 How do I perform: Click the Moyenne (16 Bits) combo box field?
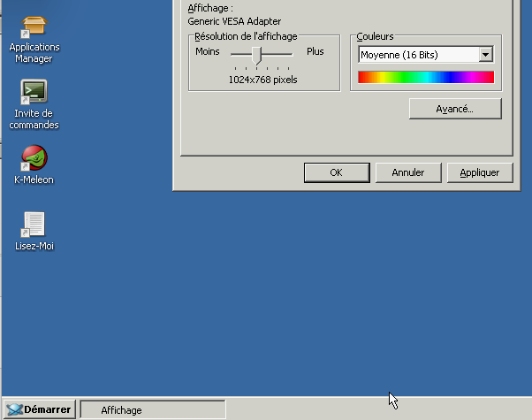(426, 55)
